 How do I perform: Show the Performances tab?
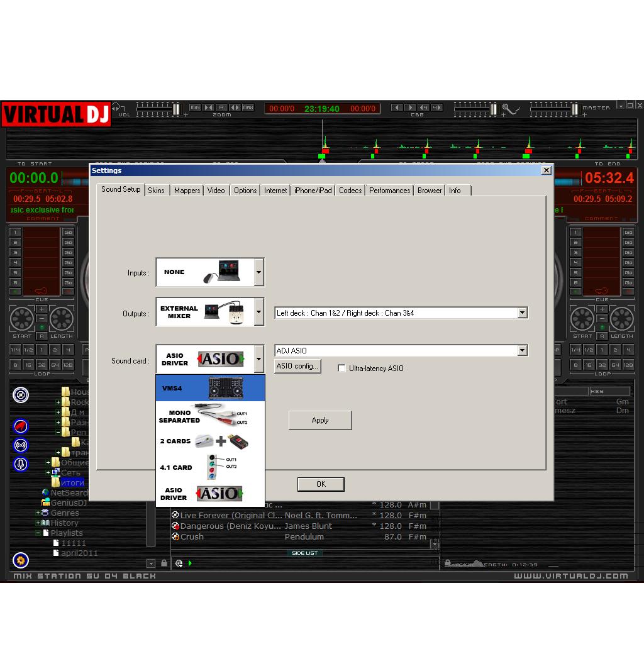(389, 191)
